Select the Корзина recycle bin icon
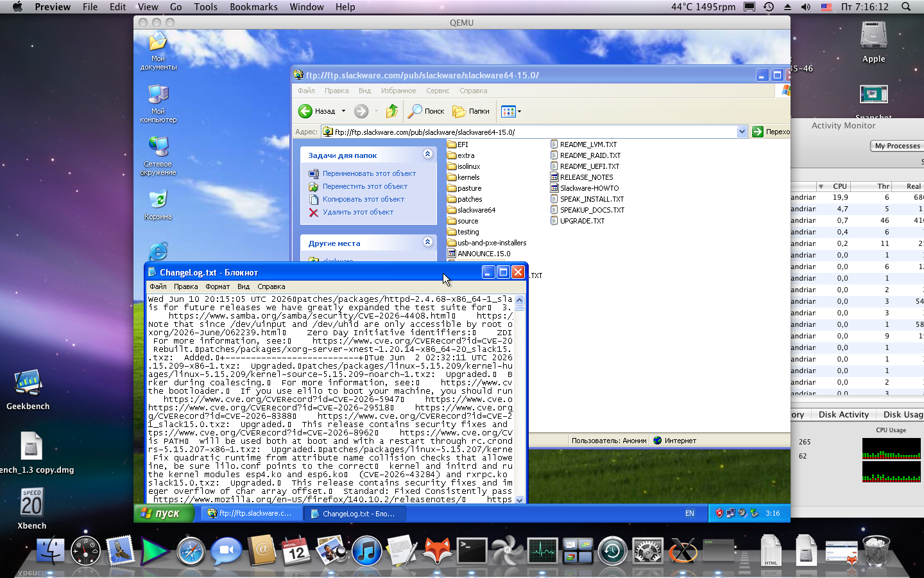 point(158,205)
